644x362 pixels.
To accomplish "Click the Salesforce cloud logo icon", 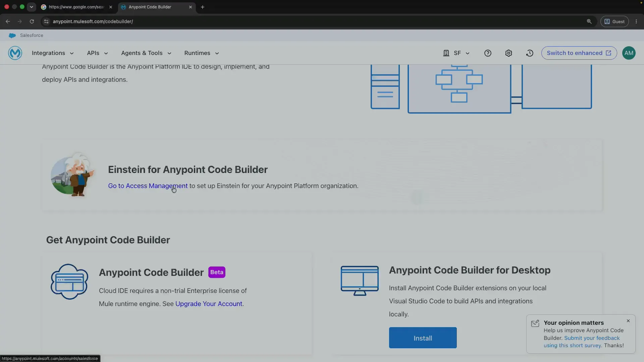I will coord(12,35).
